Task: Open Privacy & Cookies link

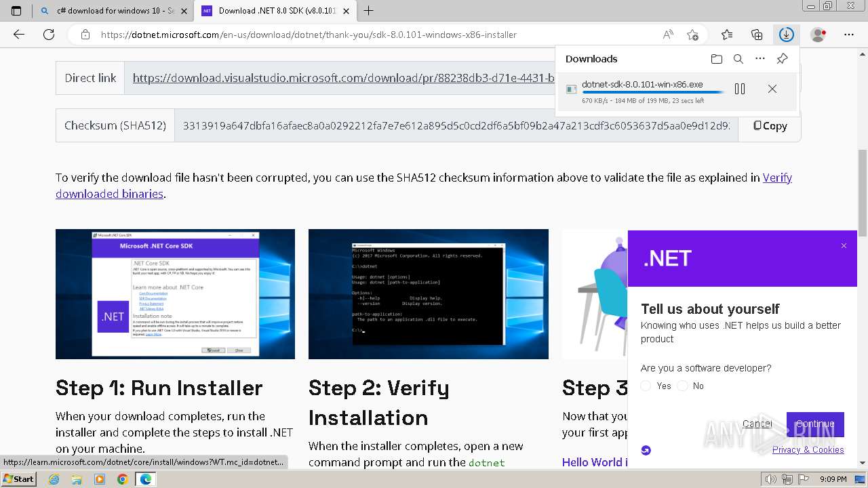Action: tap(808, 449)
